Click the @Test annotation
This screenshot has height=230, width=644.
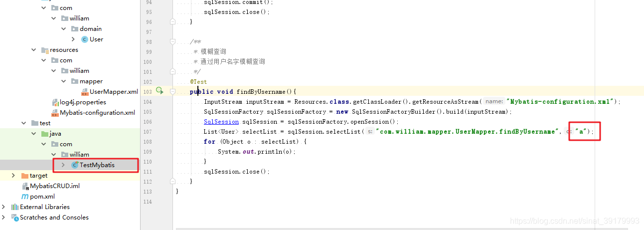point(198,82)
